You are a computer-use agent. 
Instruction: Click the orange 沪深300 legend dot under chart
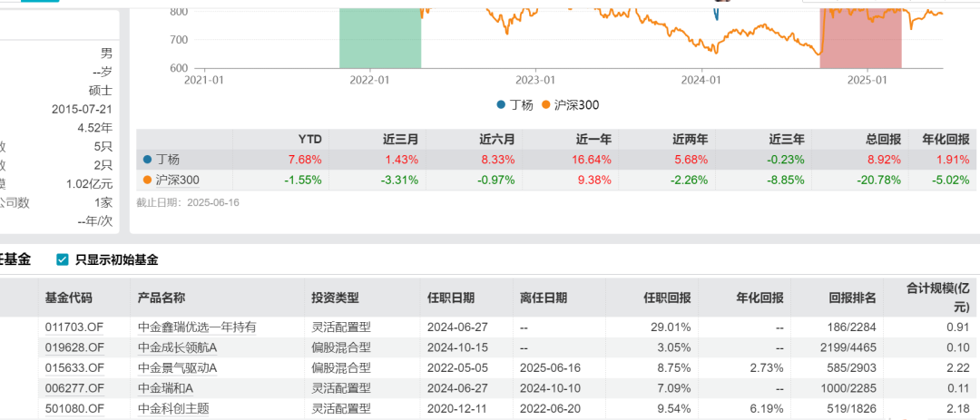click(545, 104)
